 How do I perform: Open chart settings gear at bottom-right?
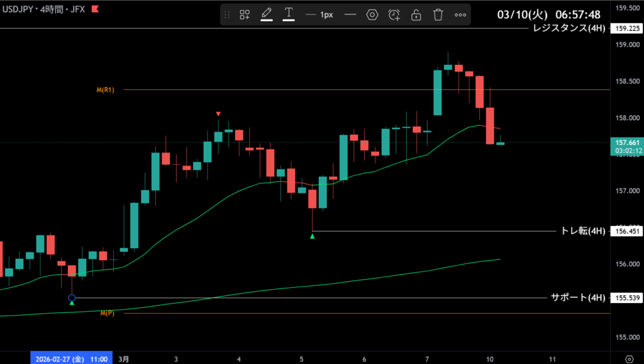[x=628, y=358]
